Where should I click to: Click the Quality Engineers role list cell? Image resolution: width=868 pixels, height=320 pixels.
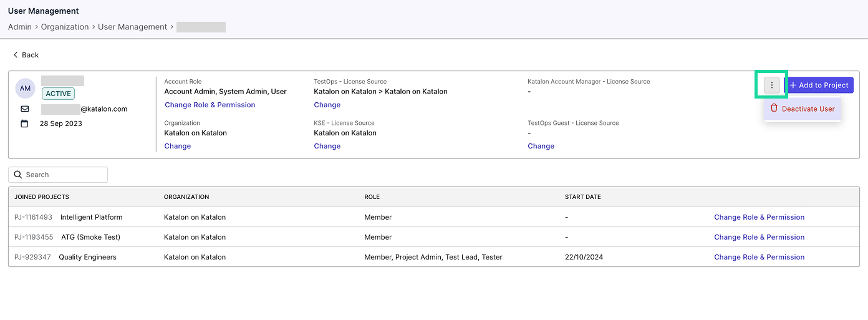(433, 257)
